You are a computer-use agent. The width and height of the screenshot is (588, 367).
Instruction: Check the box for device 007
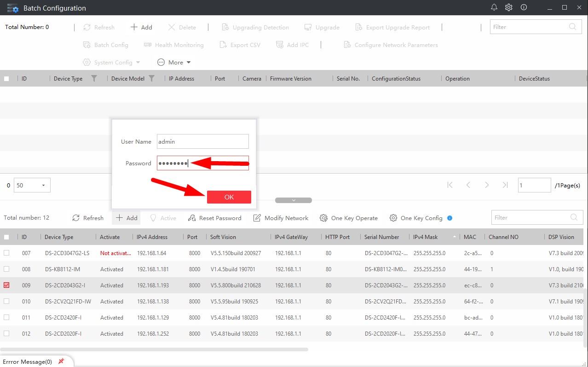point(6,253)
